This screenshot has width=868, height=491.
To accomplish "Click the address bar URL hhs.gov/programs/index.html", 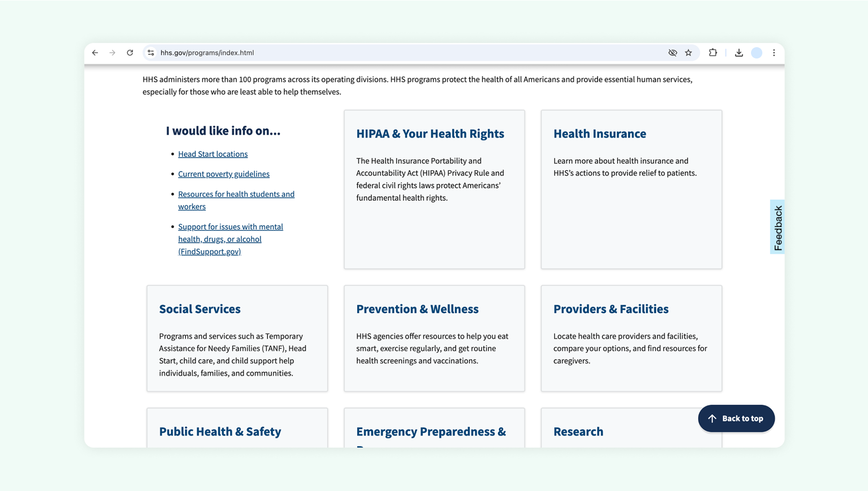I will tap(207, 53).
